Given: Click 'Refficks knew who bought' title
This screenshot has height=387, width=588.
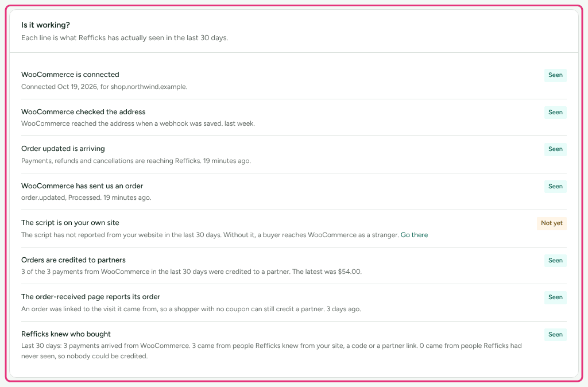Looking at the screenshot, I should 66,334.
